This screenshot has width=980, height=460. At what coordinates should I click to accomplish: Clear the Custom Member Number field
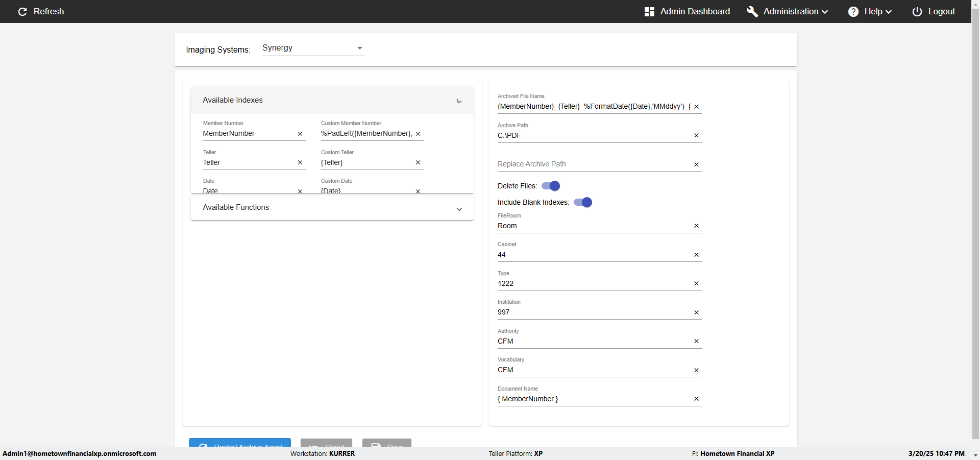click(418, 134)
